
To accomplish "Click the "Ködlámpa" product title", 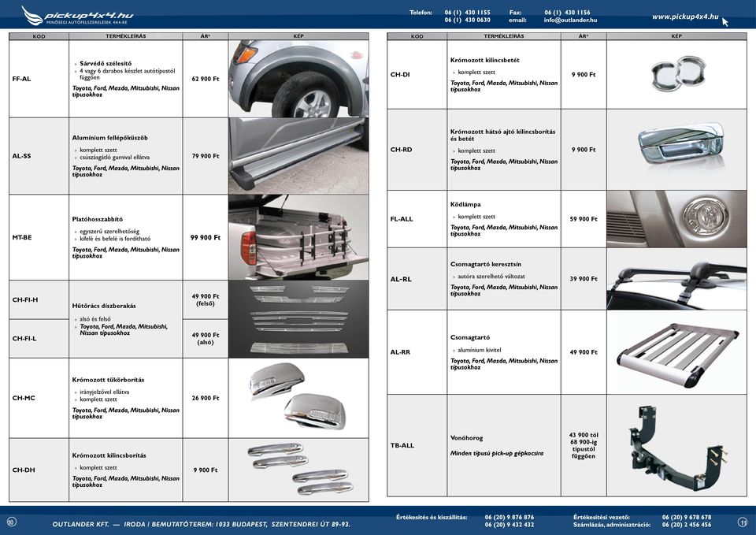I will (x=465, y=205).
